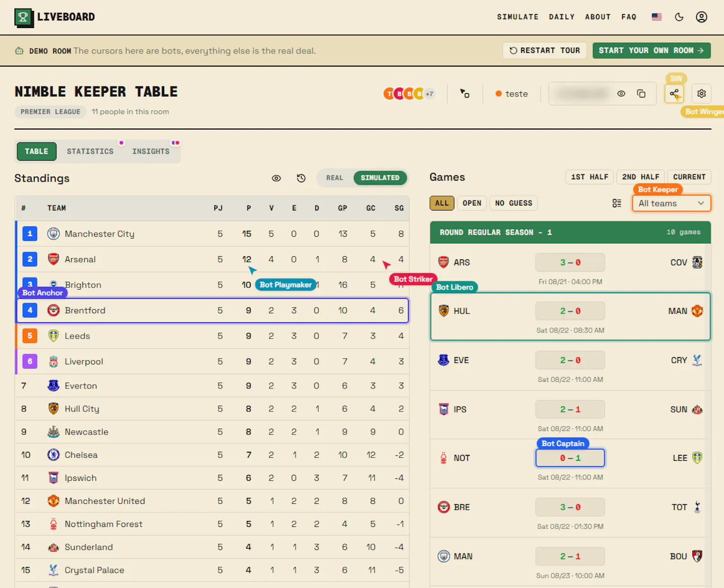Filter games by ALL
The image size is (724, 588).
click(442, 203)
